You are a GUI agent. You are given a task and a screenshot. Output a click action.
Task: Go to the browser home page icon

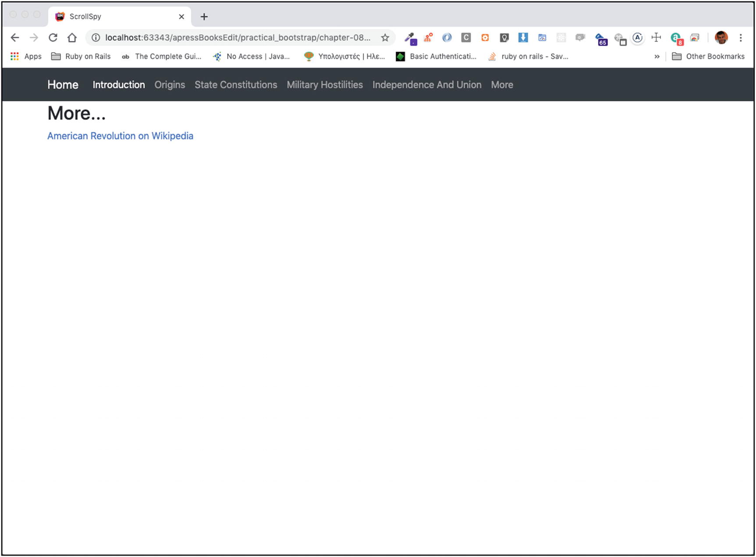pyautogui.click(x=72, y=38)
